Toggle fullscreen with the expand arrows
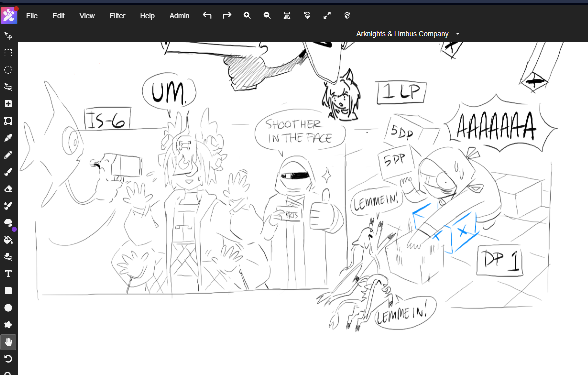Screen dimensions: 588x375 (x=327, y=15)
